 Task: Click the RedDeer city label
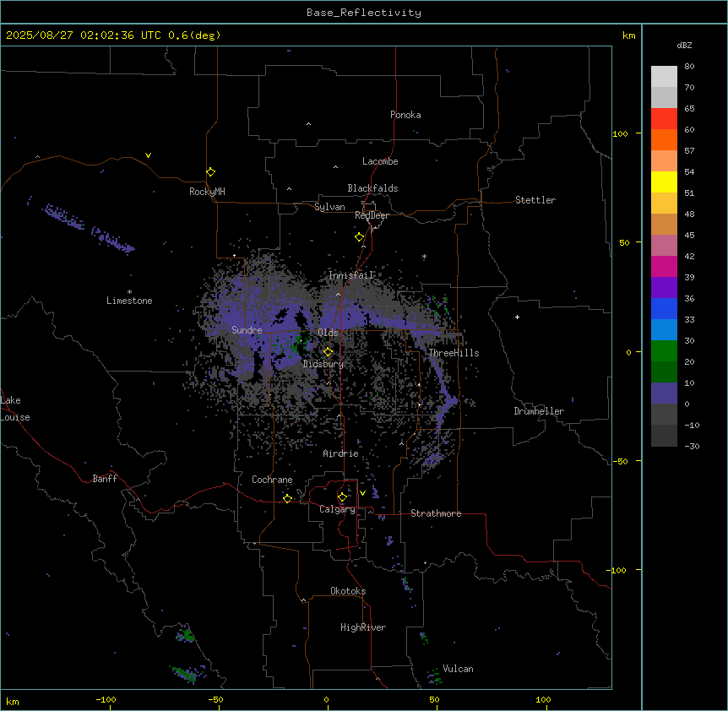[372, 215]
